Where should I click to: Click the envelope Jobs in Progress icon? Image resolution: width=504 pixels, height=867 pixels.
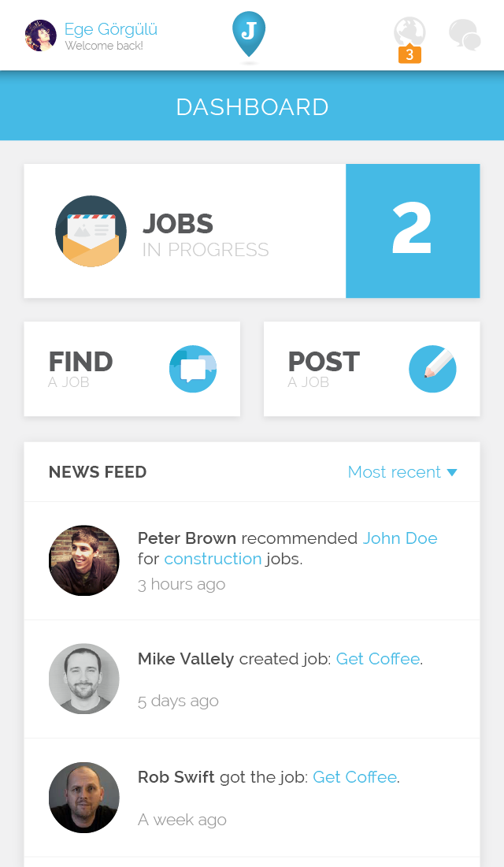coord(91,231)
